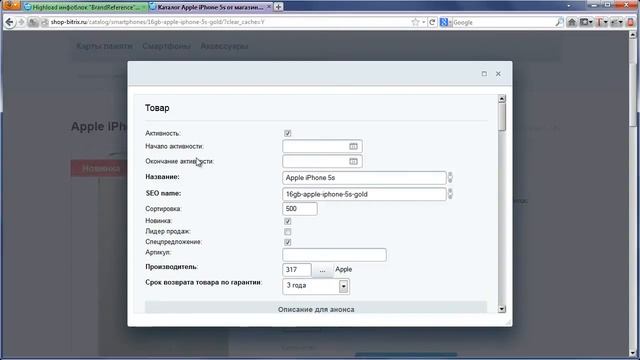This screenshot has width=640, height=360.
Task: Click the search magnifier icon
Action: (559, 22)
